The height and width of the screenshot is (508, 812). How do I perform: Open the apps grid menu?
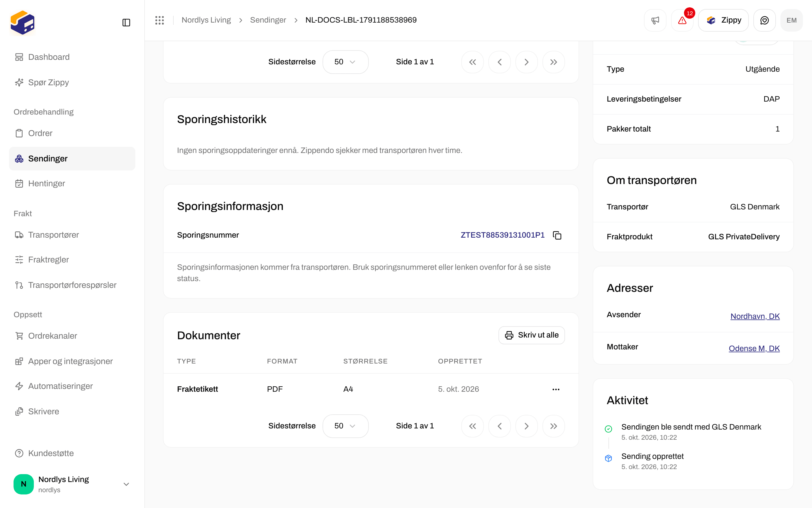coord(159,20)
